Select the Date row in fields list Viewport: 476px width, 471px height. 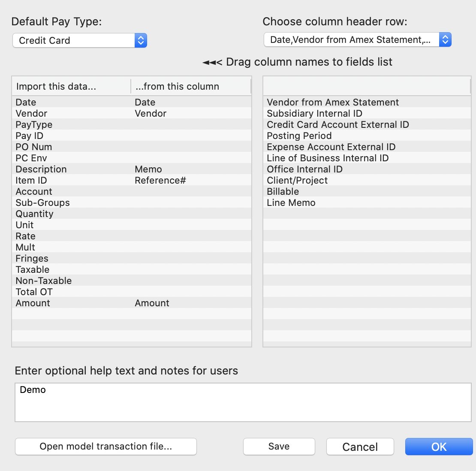[132, 103]
